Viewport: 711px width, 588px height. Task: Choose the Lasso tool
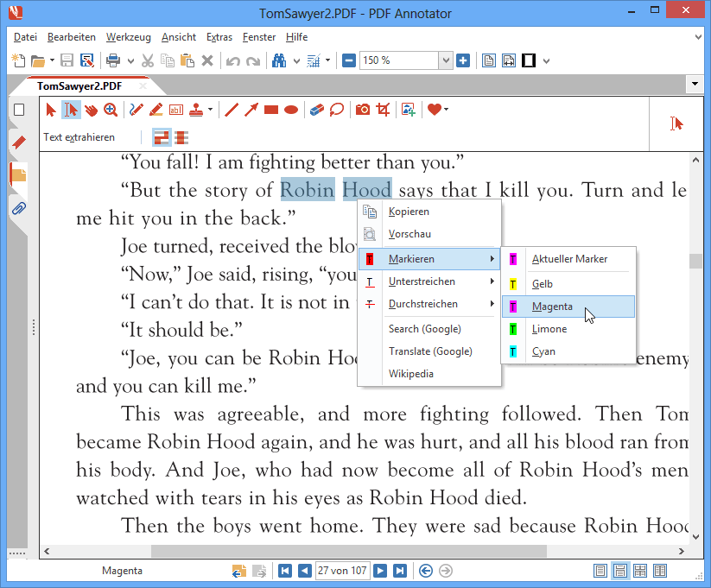pyautogui.click(x=336, y=110)
